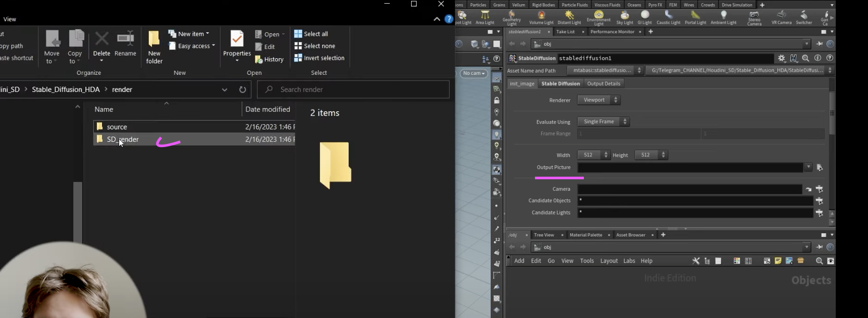The width and height of the screenshot is (868, 318).
Task: Increment the Width 512 stepper
Action: [x=606, y=153]
